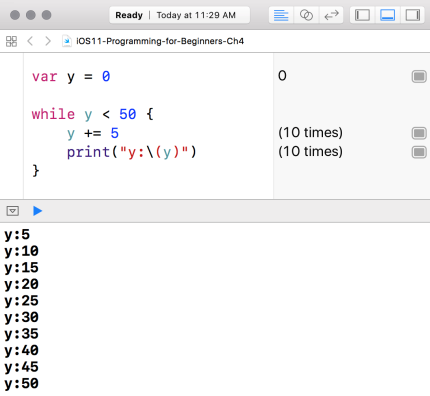Viewport: 430px width, 396px height.
Task: Collapse the console with the disclosure toggle
Action: pyautogui.click(x=13, y=211)
